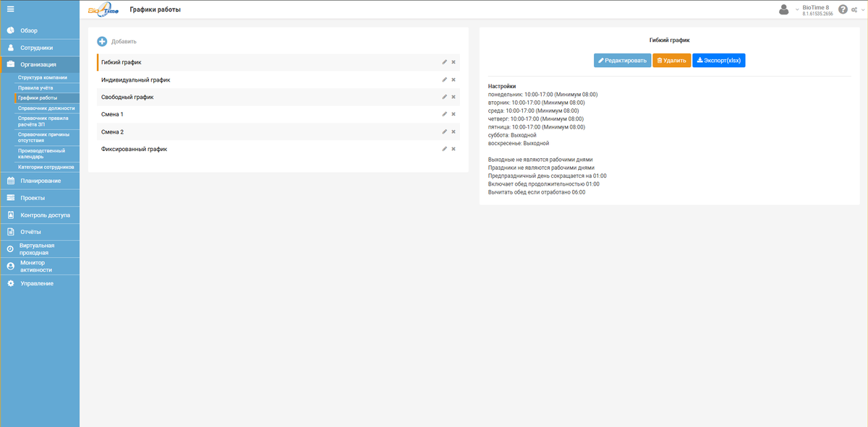The image size is (868, 427).
Task: Expand Отчёты in the sidebar
Action: (40, 232)
